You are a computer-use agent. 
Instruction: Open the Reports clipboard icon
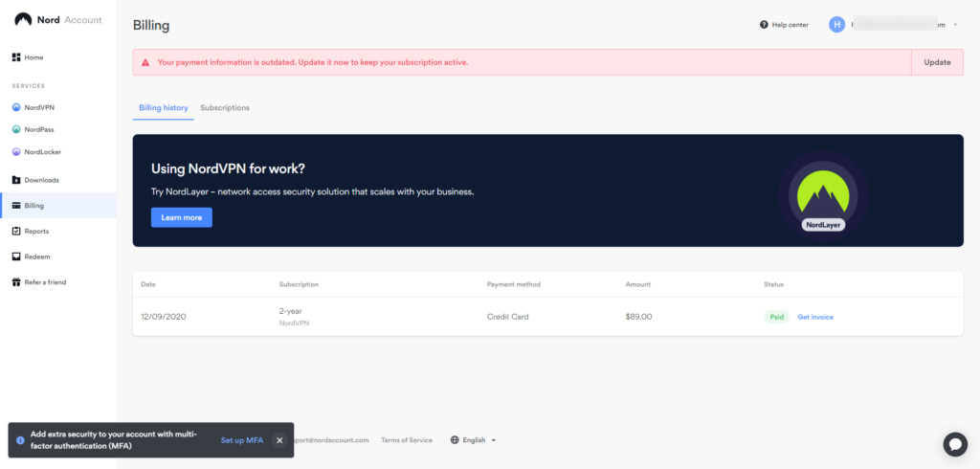click(17, 232)
